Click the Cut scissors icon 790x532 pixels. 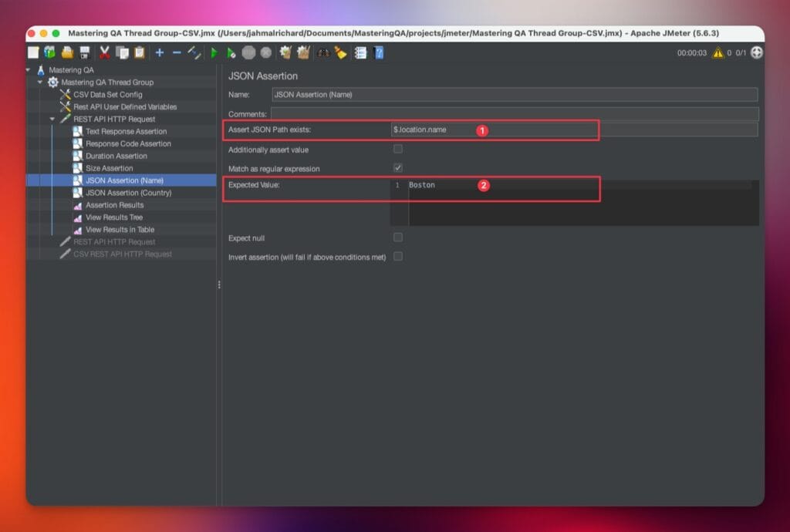pos(105,52)
